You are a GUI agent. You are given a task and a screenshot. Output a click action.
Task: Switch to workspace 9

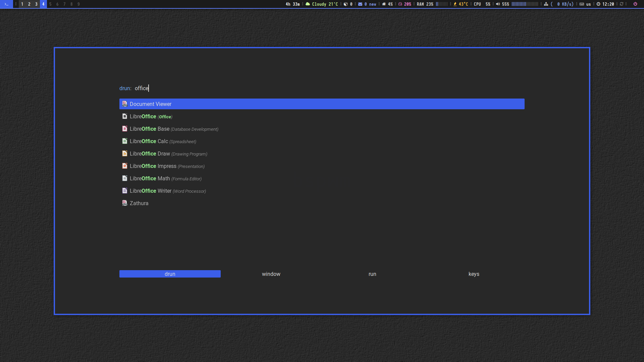click(x=78, y=4)
